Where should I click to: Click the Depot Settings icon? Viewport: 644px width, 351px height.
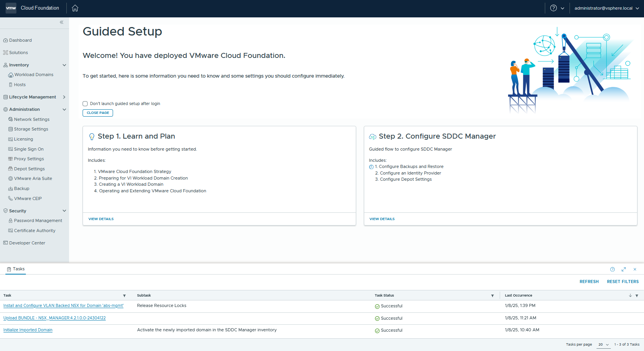coord(11,169)
